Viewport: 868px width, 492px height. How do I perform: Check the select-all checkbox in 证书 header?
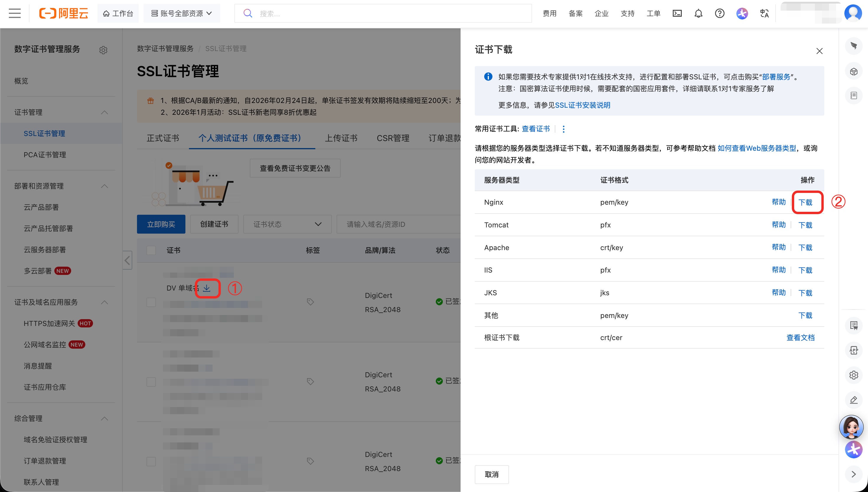[151, 250]
